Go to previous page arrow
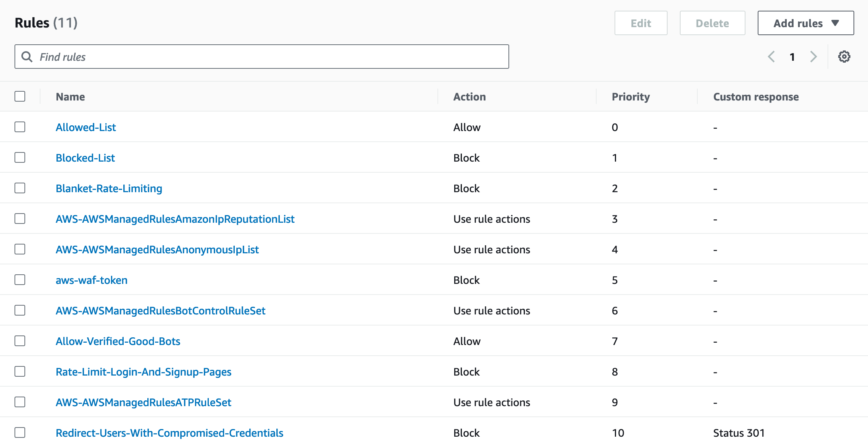868x447 pixels. 771,57
